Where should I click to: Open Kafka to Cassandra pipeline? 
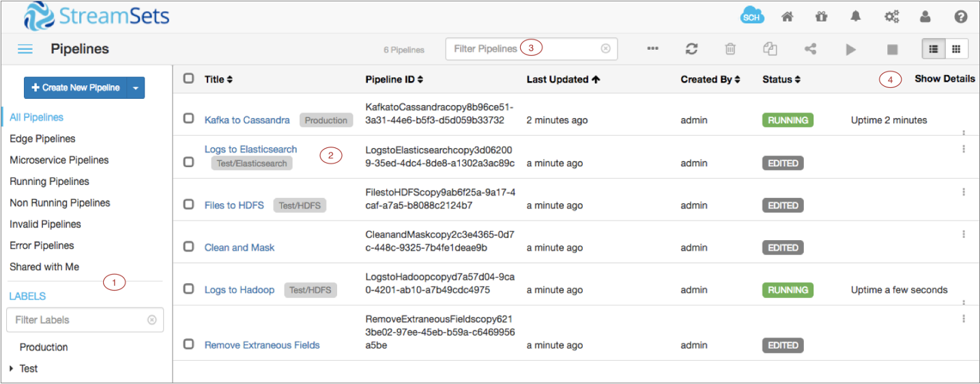click(247, 120)
